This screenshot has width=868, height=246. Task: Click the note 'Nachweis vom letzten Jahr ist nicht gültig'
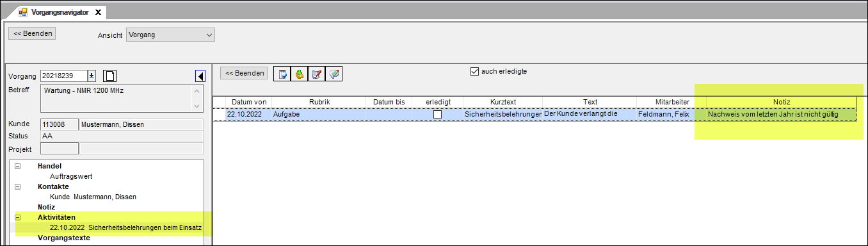tap(781, 115)
